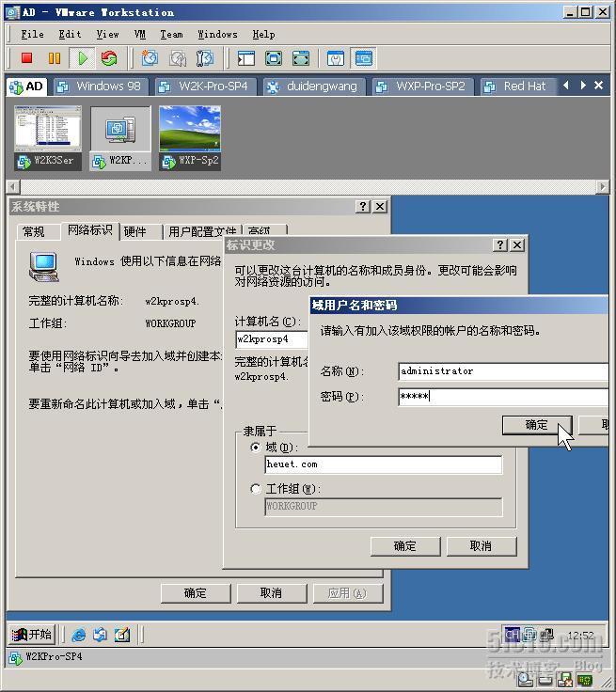The width and height of the screenshot is (616, 692).
Task: Open the 开始 start menu
Action: 31,635
